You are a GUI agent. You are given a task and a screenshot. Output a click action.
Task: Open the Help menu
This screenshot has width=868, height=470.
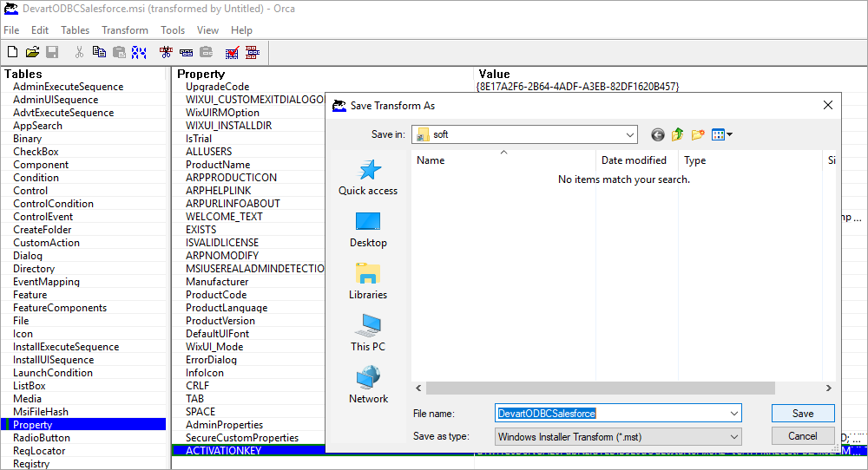(241, 29)
